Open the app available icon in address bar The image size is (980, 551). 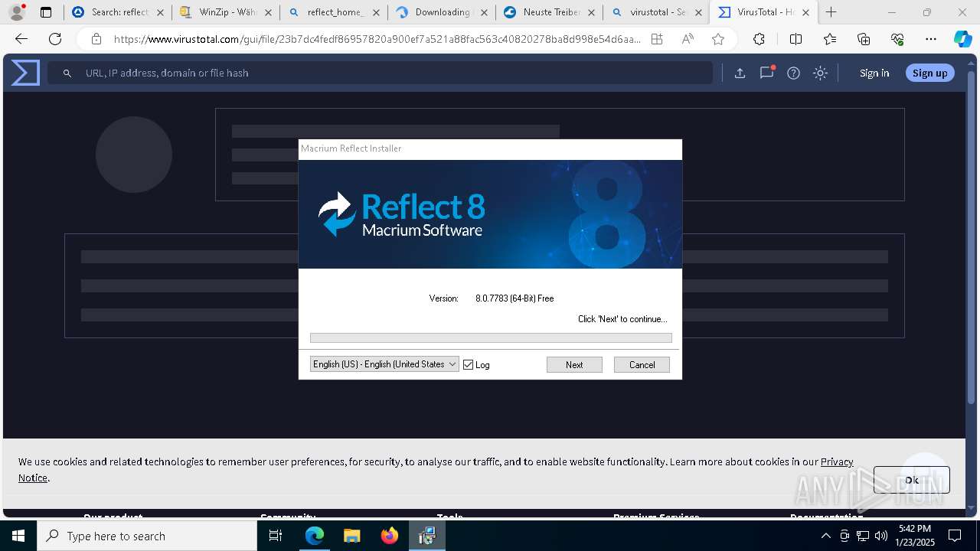(x=657, y=39)
